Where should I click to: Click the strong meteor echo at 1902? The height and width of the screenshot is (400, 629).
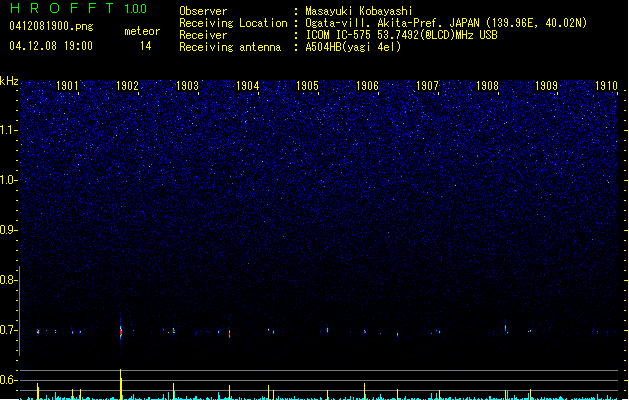(121, 331)
